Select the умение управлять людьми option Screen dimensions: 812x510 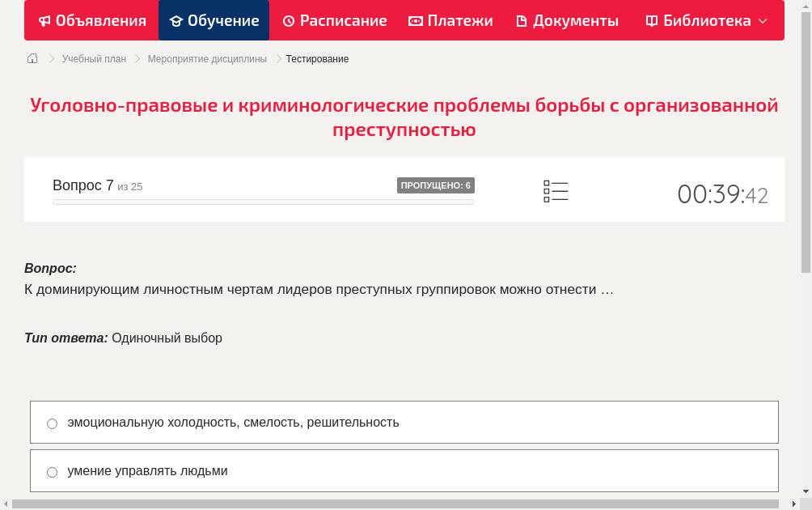pyautogui.click(x=52, y=472)
